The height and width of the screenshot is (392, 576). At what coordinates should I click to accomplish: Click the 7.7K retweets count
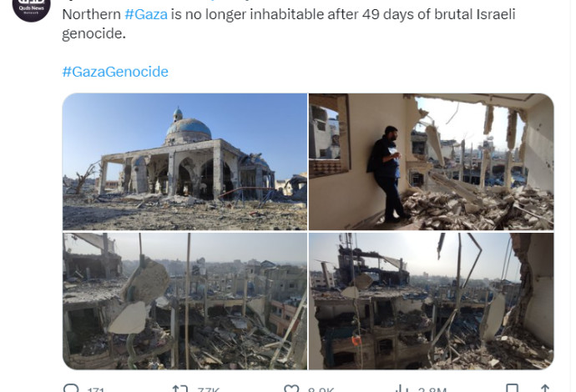[208, 389]
